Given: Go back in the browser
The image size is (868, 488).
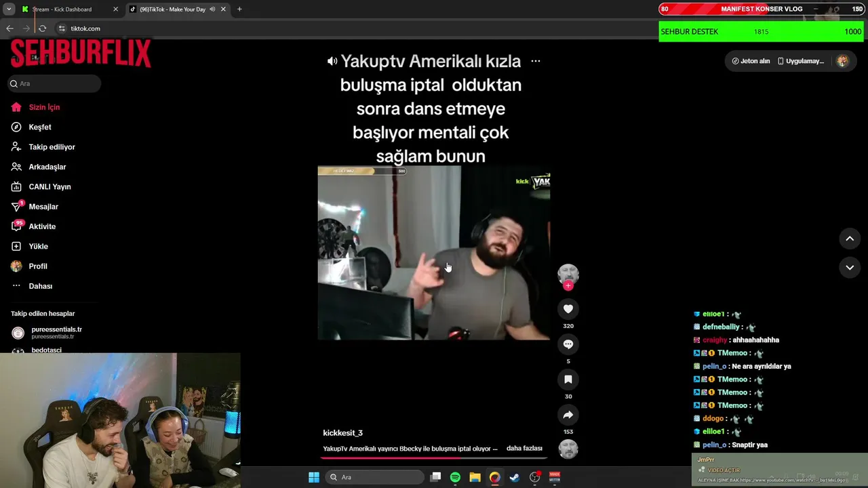Looking at the screenshot, I should 9,28.
